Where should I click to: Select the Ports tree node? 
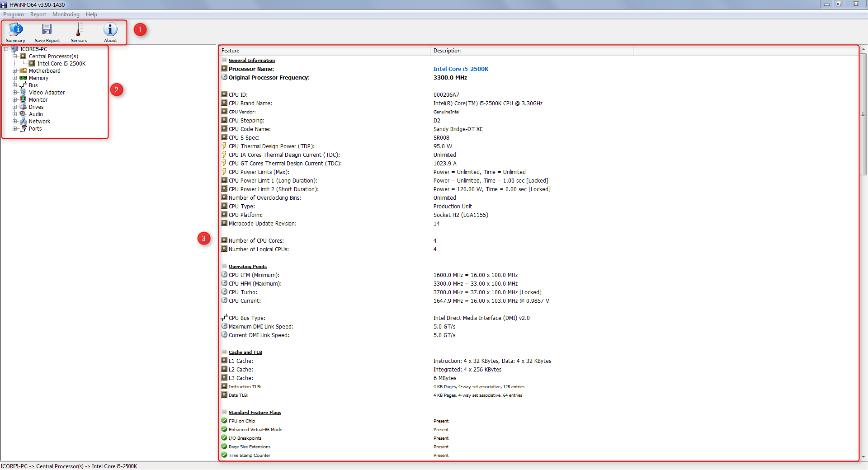click(x=35, y=129)
